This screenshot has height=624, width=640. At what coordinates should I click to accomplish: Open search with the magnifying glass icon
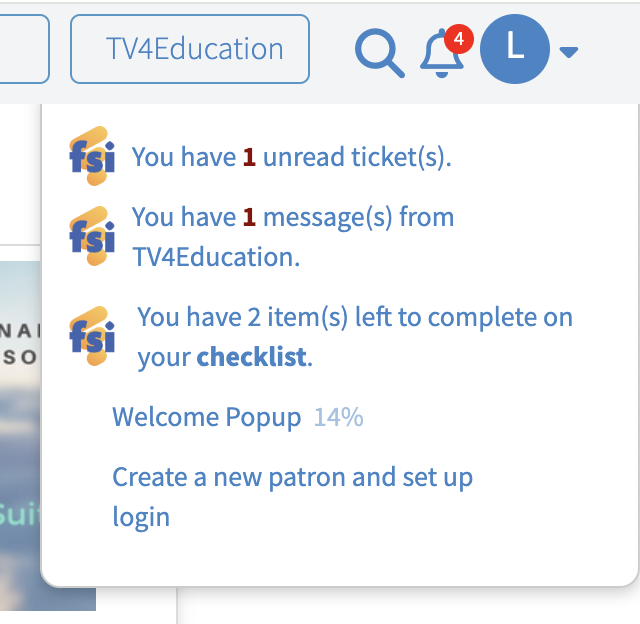click(x=380, y=52)
